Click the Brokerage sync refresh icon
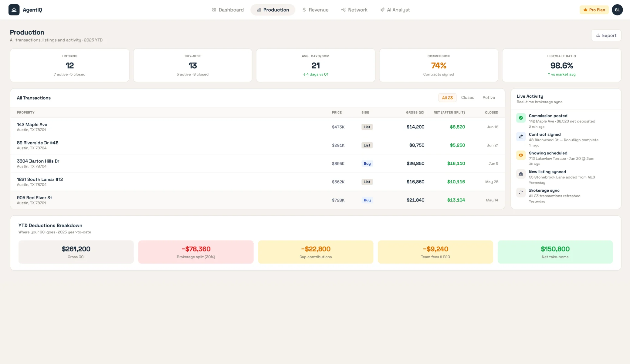The height and width of the screenshot is (364, 630). coord(521,192)
